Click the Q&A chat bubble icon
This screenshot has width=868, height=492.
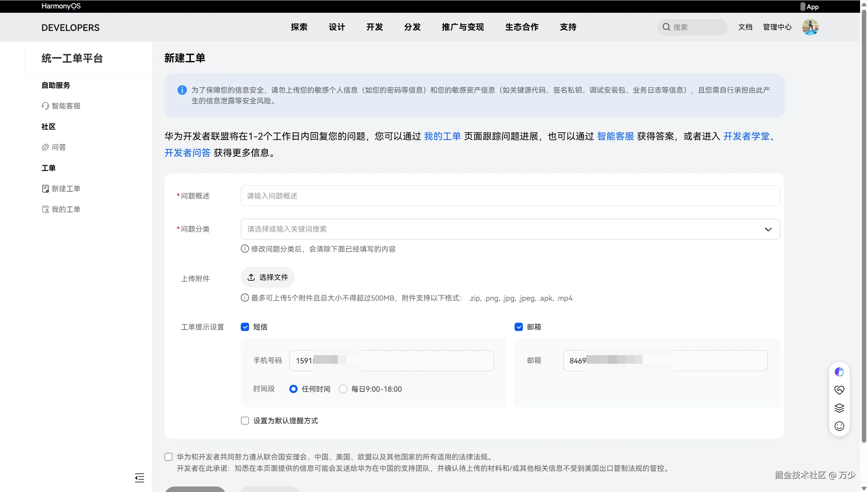click(x=45, y=147)
